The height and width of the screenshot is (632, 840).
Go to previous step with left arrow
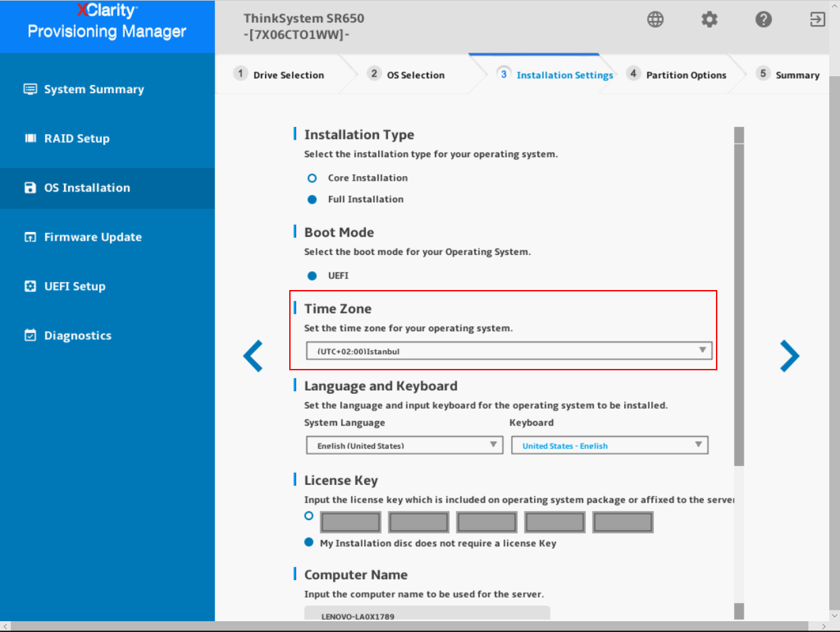[x=252, y=356]
